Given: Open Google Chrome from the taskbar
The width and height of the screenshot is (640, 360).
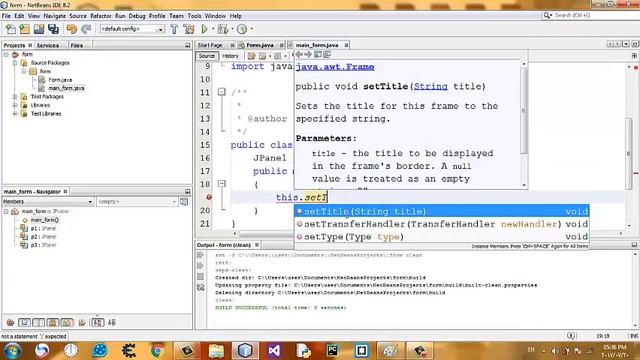Looking at the screenshot, I should point(158,351).
